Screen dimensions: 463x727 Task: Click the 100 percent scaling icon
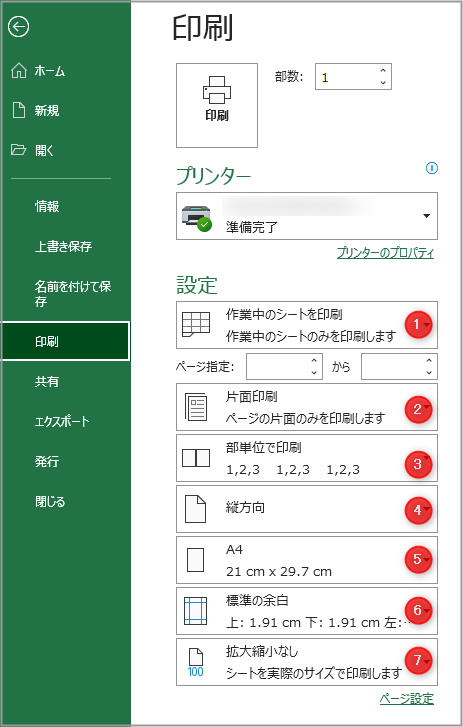pos(196,663)
